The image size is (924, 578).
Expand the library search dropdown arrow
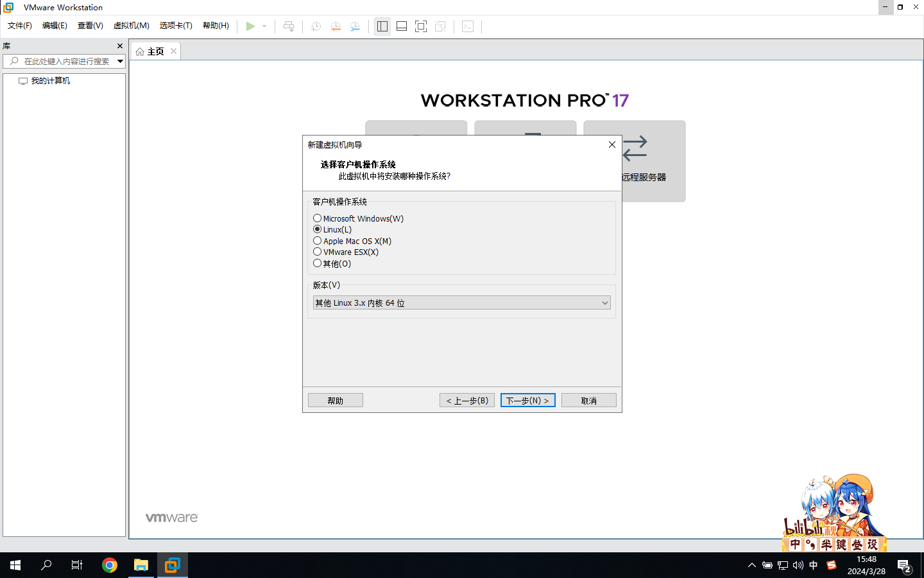120,62
